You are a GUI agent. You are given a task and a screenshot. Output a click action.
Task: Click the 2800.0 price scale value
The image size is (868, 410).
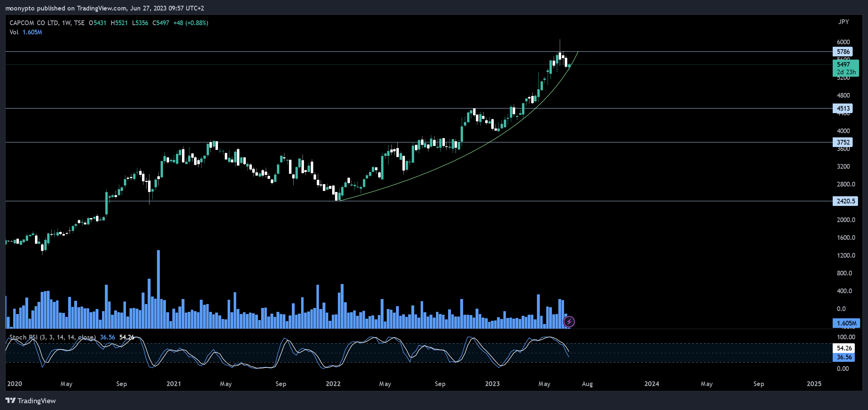coord(846,184)
